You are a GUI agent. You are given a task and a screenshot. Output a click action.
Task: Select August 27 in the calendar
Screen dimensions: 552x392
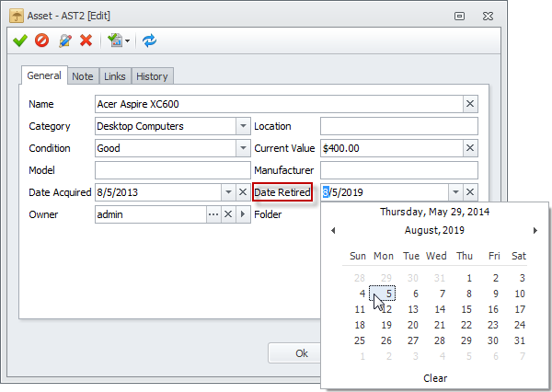[x=413, y=340]
